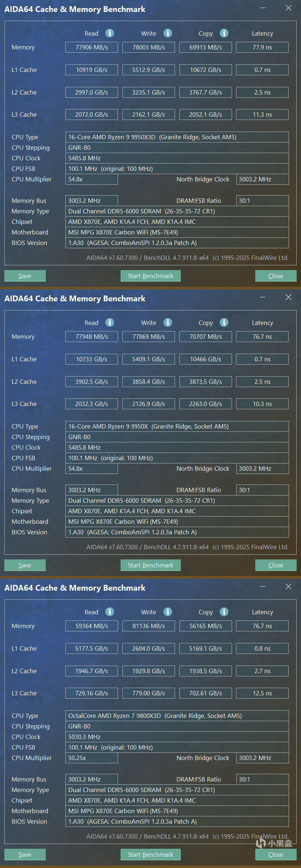Select the memory read value 77906 MB/s
The height and width of the screenshot is (868, 301).
click(x=91, y=47)
